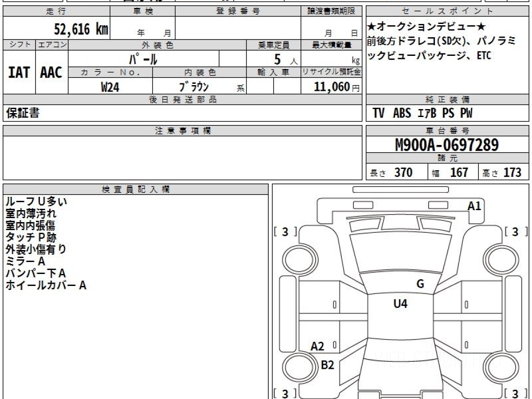Click the AAC air conditioner value
Image resolution: width=532 pixels, height=399 pixels.
coord(51,73)
